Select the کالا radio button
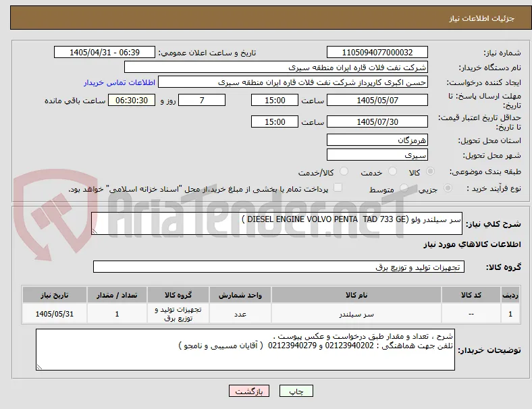 [x=430, y=171]
